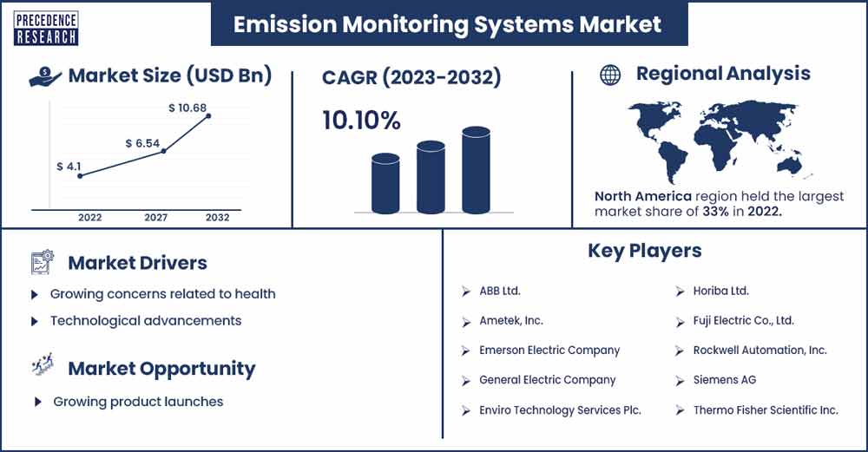Click the arrow bullet before Ametek, Inc.

(x=466, y=322)
